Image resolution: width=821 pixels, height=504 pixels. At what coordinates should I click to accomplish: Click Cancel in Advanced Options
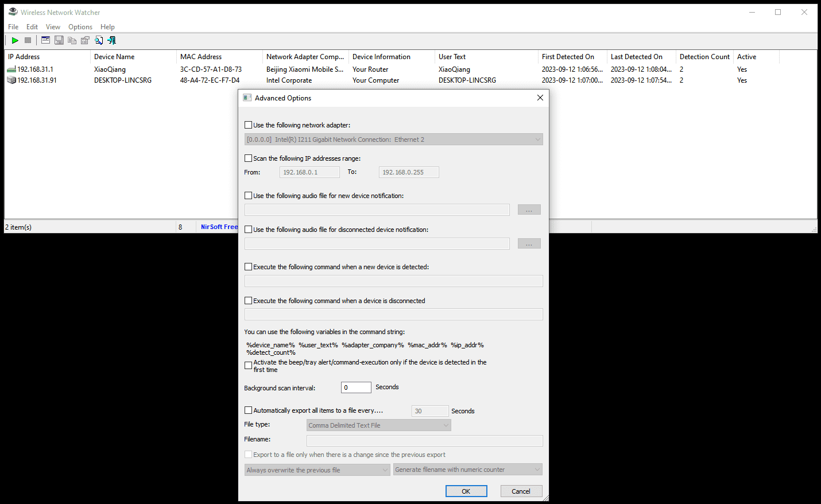point(521,491)
